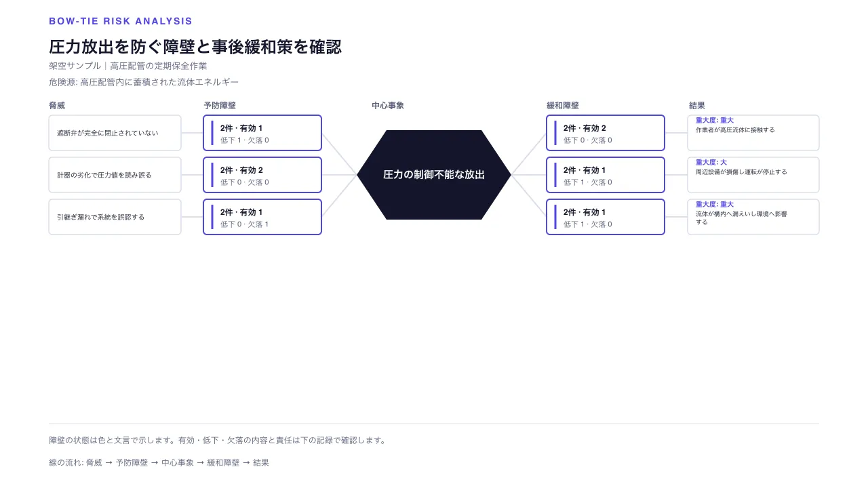Open prevention barrier with 低下 1 · 欠落 0
868x488 pixels.
point(262,133)
